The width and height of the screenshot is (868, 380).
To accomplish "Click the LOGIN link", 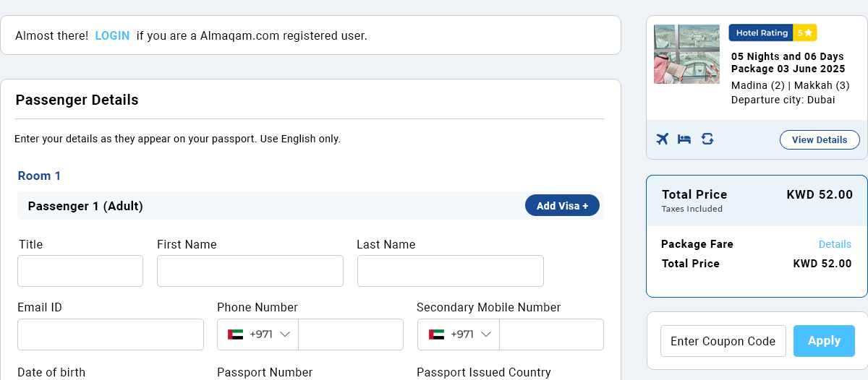I will point(112,35).
